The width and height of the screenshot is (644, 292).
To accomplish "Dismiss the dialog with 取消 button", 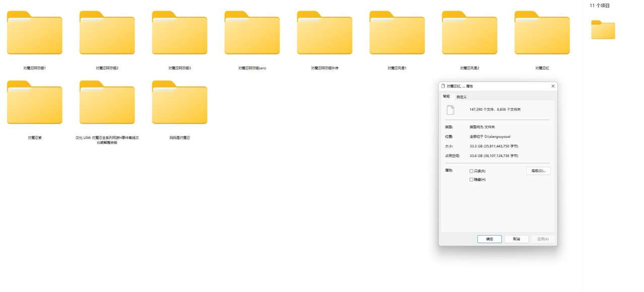I will (x=517, y=239).
